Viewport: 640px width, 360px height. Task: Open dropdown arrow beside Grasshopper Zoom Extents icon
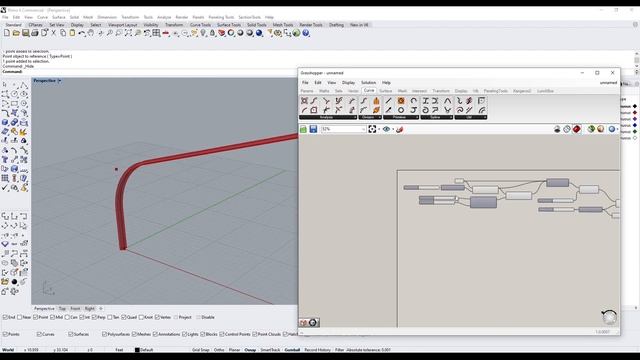379,129
